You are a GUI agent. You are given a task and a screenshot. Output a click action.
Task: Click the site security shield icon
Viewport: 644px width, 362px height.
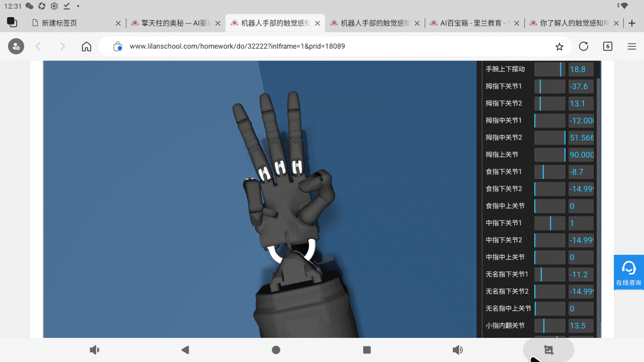tap(118, 46)
